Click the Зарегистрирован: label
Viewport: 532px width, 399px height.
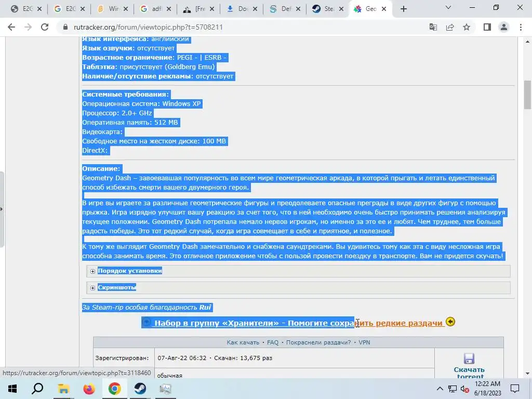pyautogui.click(x=122, y=358)
